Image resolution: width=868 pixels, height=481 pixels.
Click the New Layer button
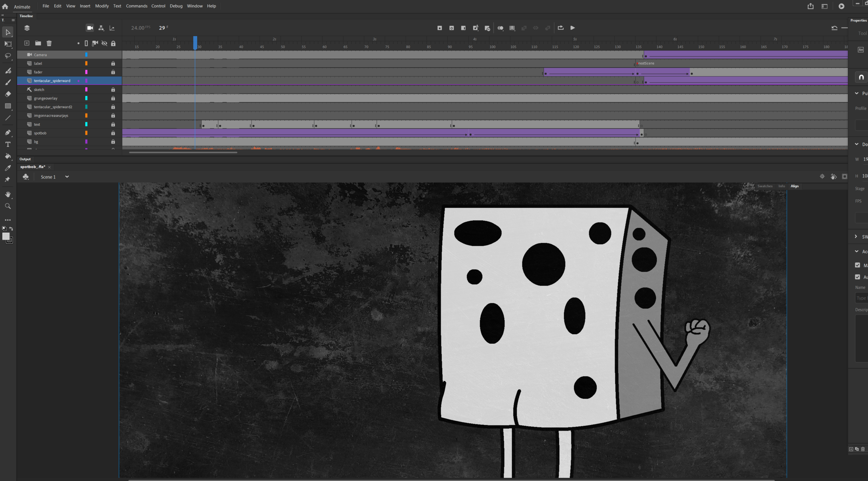point(27,43)
